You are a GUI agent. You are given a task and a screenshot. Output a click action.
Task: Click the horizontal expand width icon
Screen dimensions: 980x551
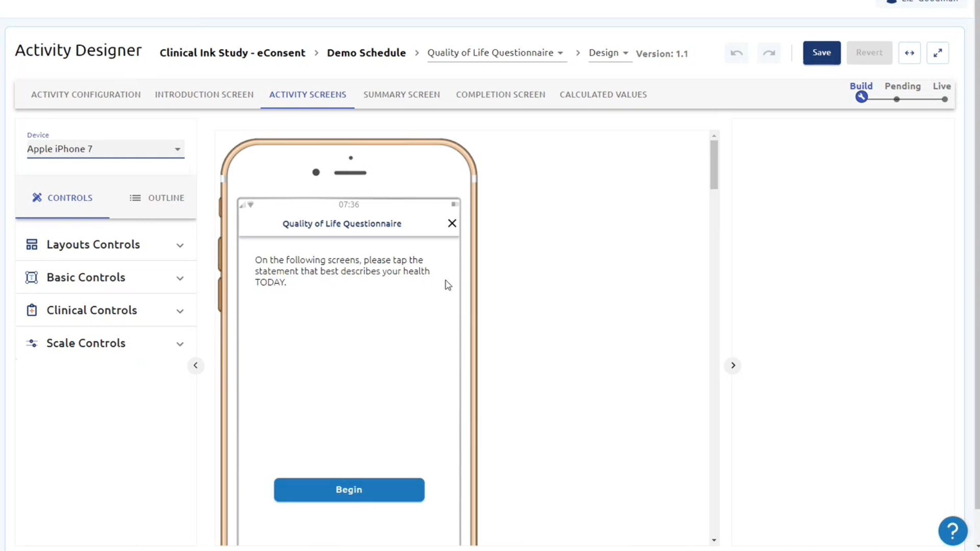(x=909, y=53)
